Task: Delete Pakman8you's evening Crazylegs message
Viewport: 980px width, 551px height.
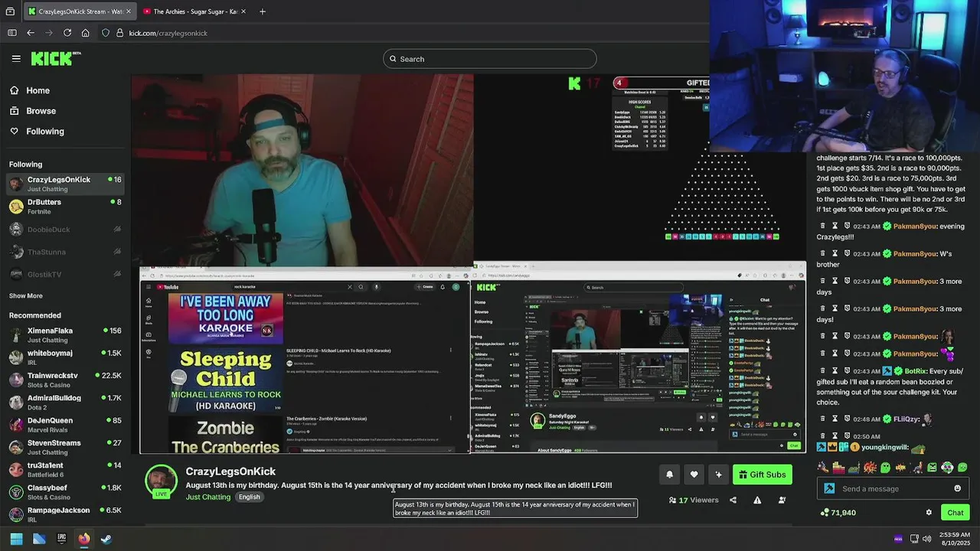Action: tap(823, 227)
